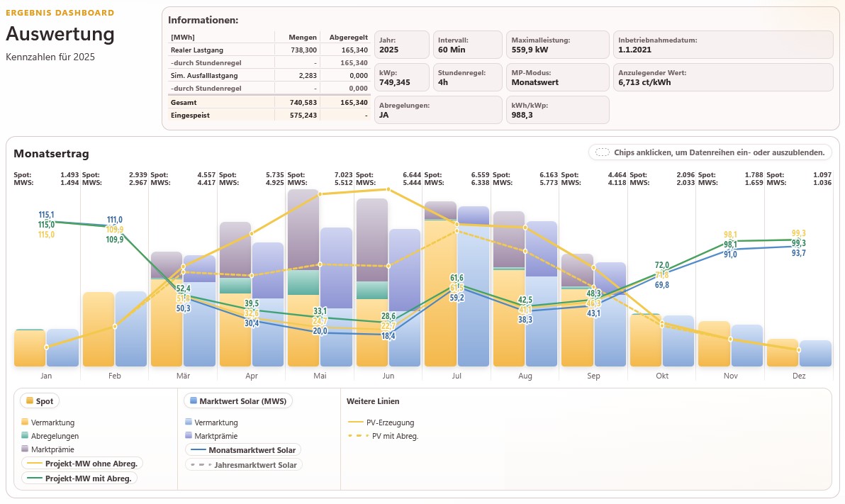Click the Mai month axis label
Image resolution: width=845 pixels, height=504 pixels.
coord(320,376)
